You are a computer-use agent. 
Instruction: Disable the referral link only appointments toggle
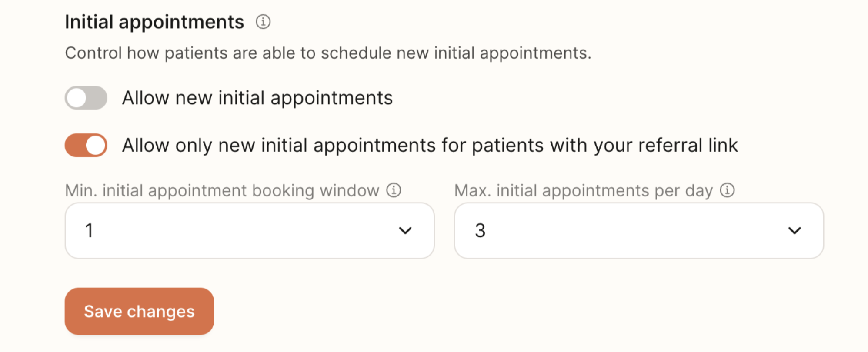(x=86, y=145)
